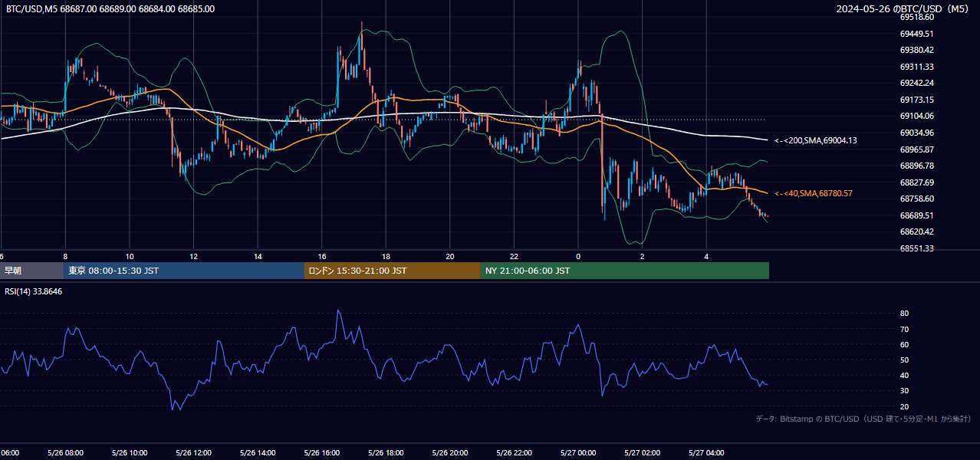This screenshot has width=980, height=460.
Task: Select price axis label 69173.15
Action: [x=916, y=100]
